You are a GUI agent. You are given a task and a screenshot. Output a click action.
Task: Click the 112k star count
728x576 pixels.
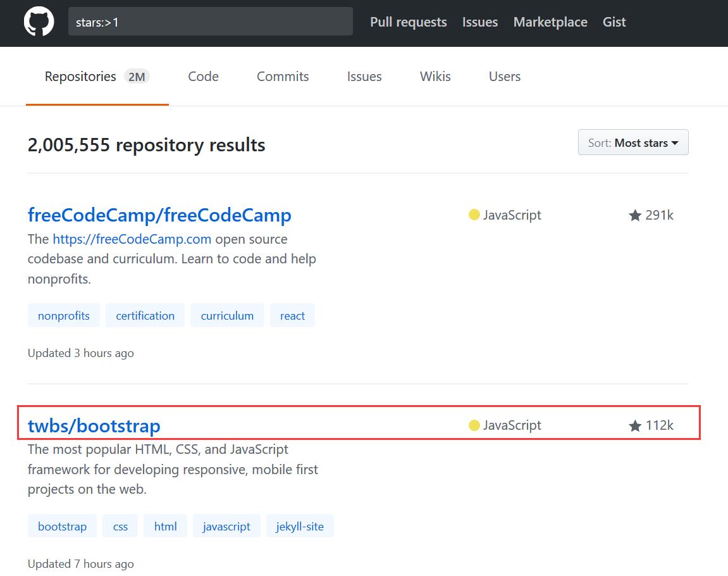point(659,425)
